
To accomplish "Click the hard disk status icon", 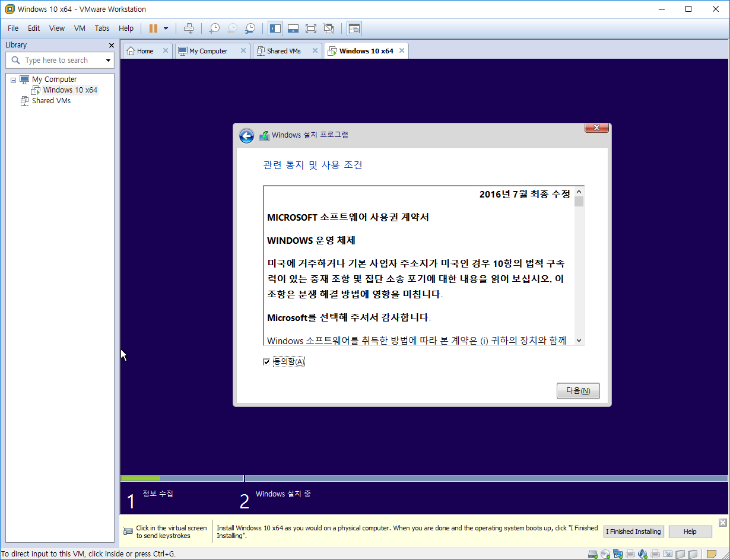I will [592, 554].
